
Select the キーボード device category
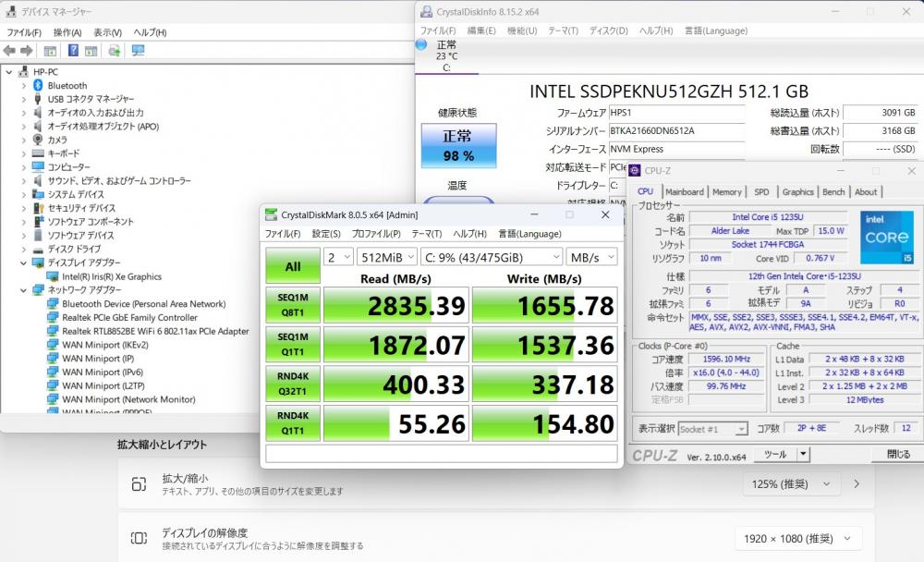pyautogui.click(x=64, y=153)
